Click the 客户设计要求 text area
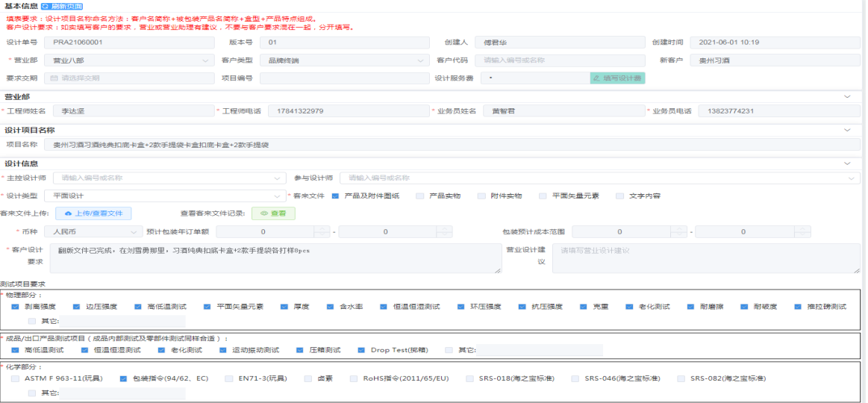This screenshot has width=868, height=403. tap(275, 258)
